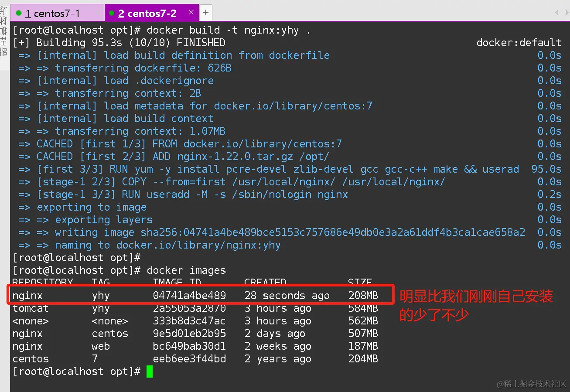Click the 'exporting to image' line
This screenshot has width=570, height=392.
pos(82,207)
